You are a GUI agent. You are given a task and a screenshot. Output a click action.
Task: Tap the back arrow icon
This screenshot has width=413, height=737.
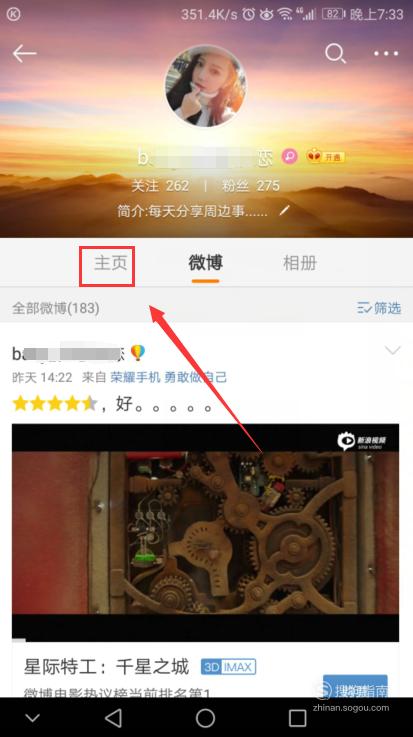pos(24,54)
